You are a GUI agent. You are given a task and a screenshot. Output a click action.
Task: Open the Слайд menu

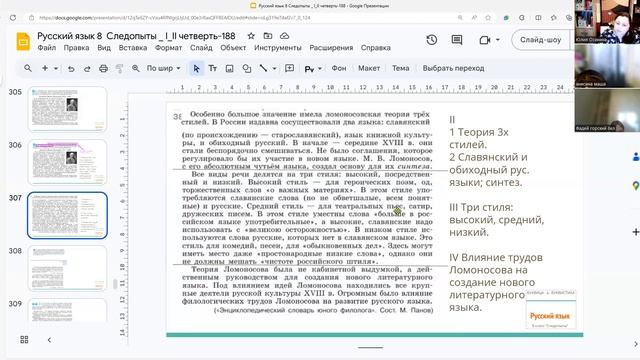(201, 48)
